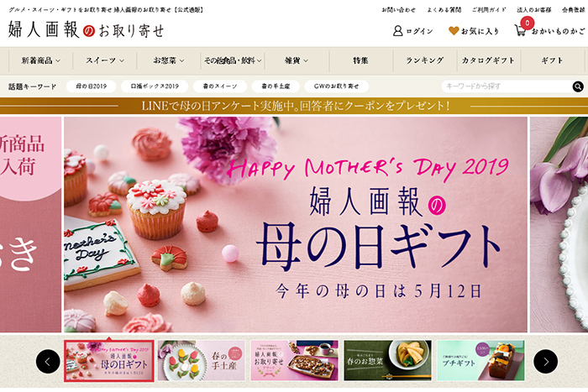The width and height of the screenshot is (588, 392).
Task: Expand the 新着商品 dropdown menu
Action: (41, 60)
